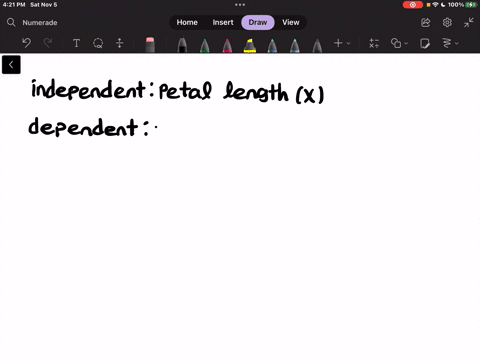Image resolution: width=480 pixels, height=360 pixels.
Task: Tap the red screen recording indicator
Action: click(x=413, y=5)
